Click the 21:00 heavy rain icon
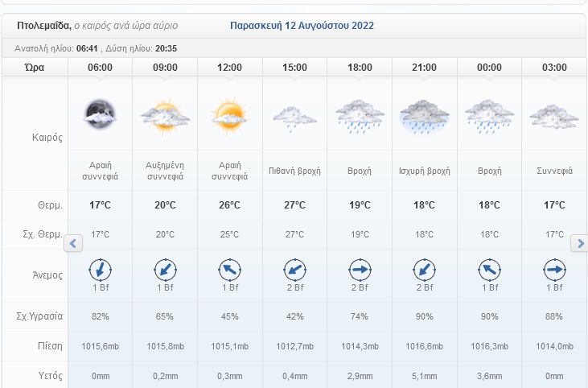Image resolution: width=588 pixels, height=388 pixels. pos(424,117)
